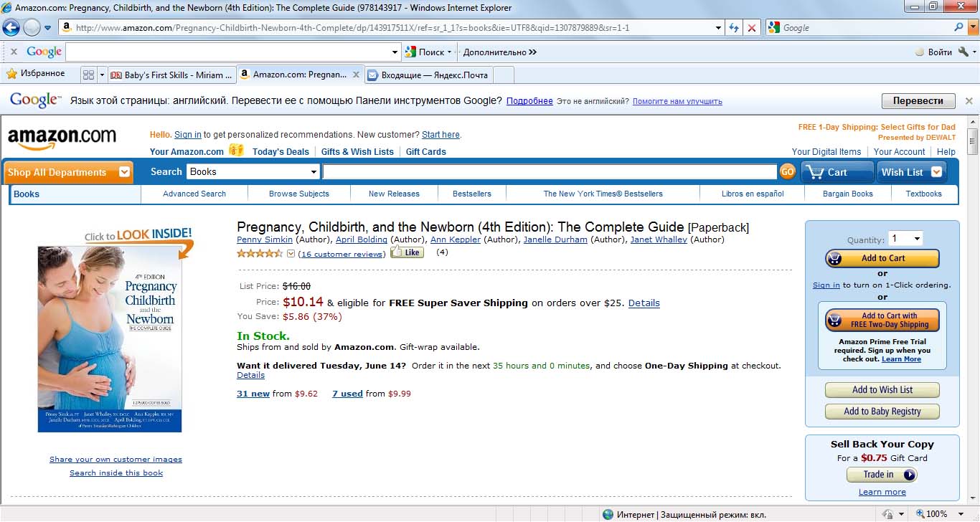Change the Quantity dropdown
Screen dimensions: 980x522
905,239
